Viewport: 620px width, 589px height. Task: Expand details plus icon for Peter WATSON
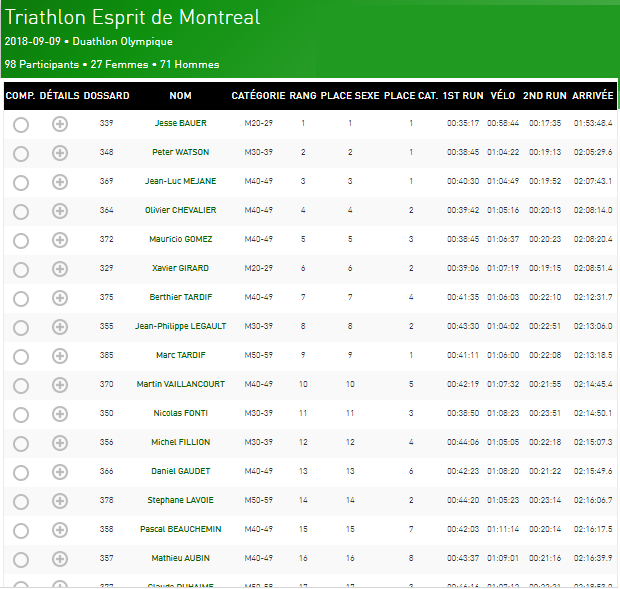pyautogui.click(x=60, y=153)
